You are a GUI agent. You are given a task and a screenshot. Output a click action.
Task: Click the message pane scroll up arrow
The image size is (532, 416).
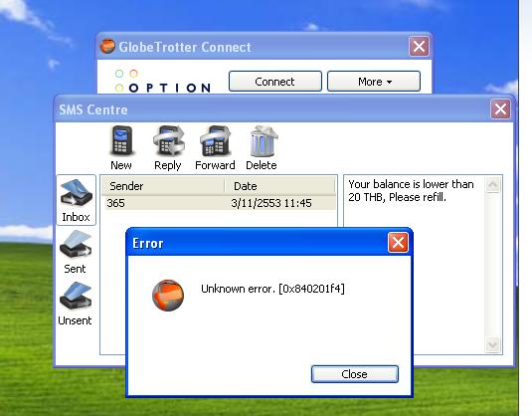pos(492,185)
